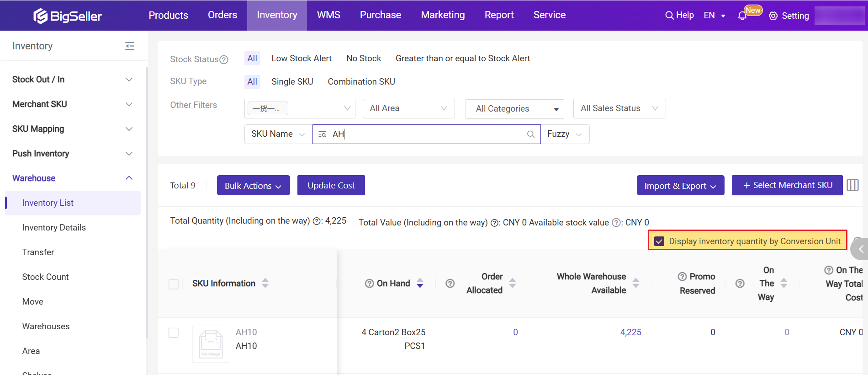This screenshot has width=868, height=375.
Task: Check the AH10 row checkbox
Action: pos(174,332)
